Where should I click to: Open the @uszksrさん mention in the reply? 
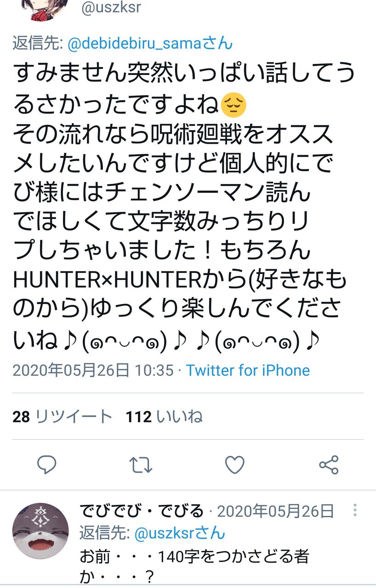[180, 533]
